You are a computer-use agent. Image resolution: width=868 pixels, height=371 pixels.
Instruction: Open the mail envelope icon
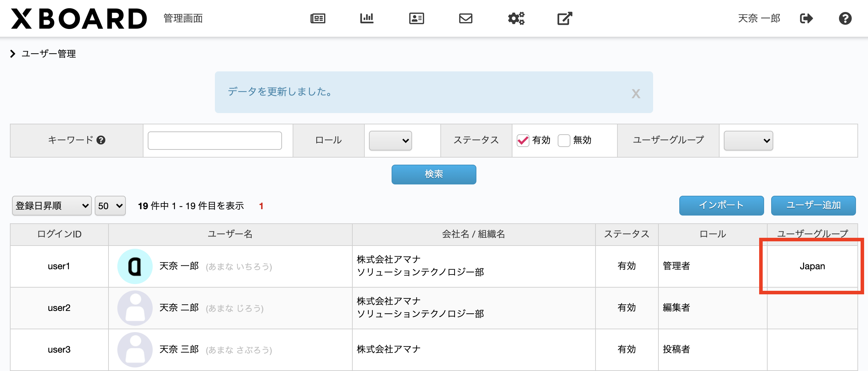tap(466, 18)
